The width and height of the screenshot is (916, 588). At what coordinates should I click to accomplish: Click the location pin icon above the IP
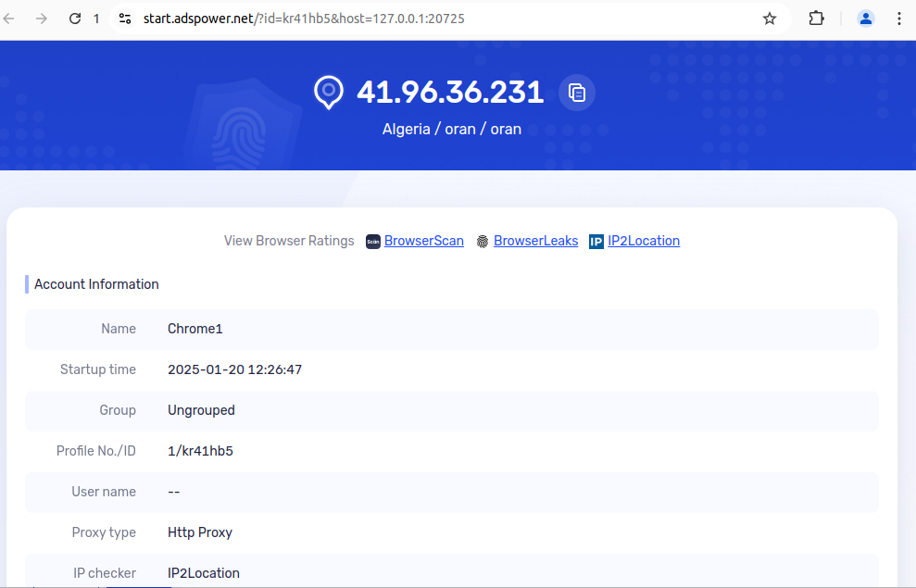pos(329,92)
